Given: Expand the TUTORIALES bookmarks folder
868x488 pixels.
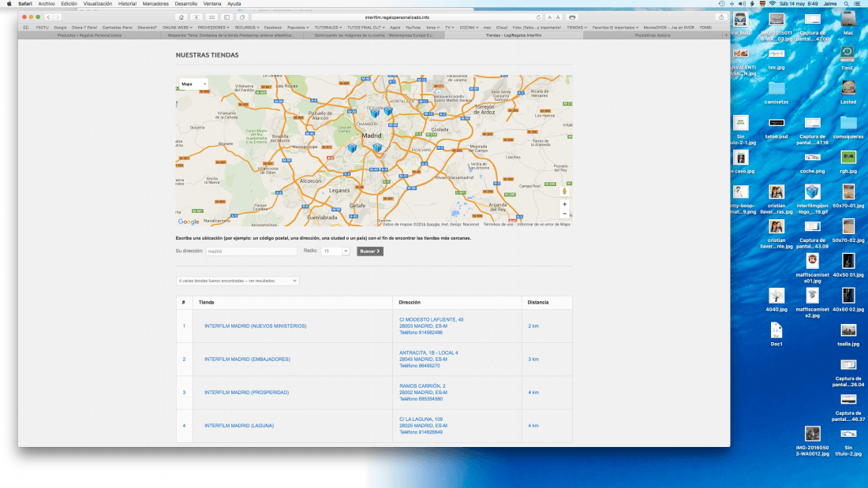Looking at the screenshot, I should coord(328,28).
